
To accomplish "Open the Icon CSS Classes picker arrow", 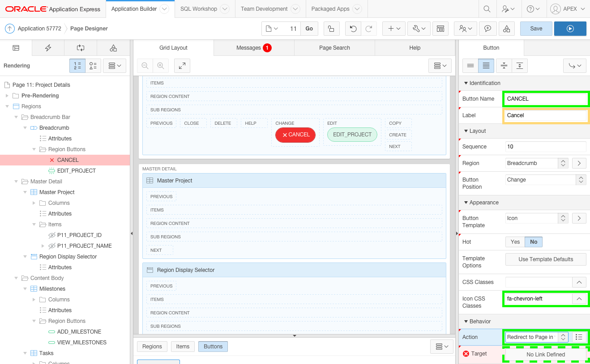I will 579,299.
